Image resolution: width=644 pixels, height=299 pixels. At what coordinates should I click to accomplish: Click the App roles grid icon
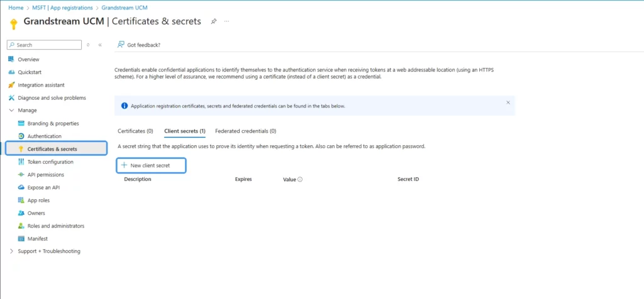pos(21,200)
